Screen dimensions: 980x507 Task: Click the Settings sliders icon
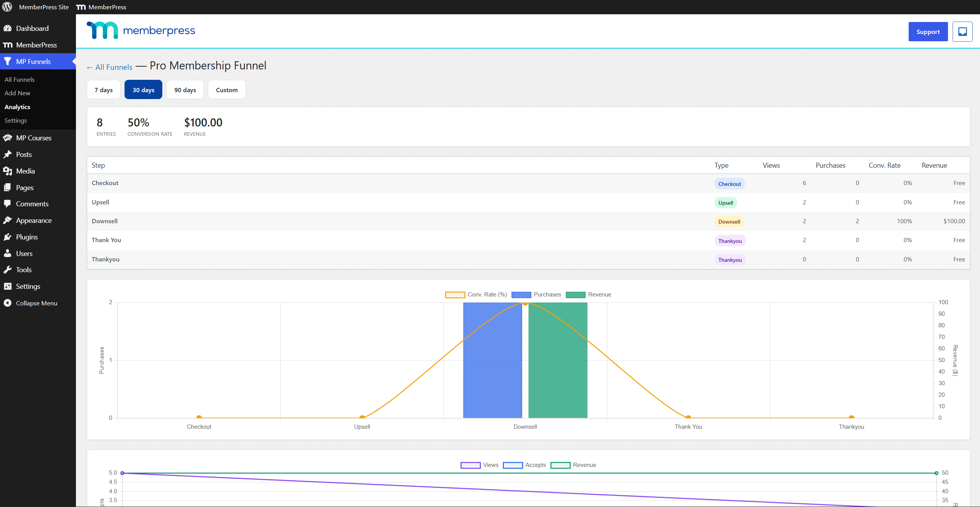point(8,286)
